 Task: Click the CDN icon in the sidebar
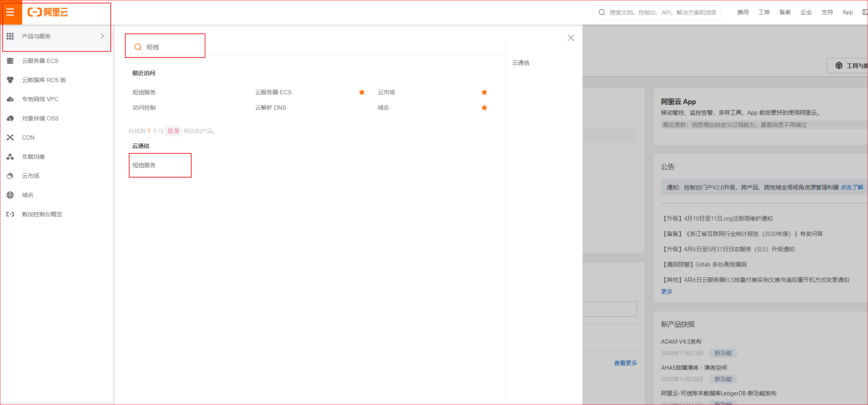click(10, 138)
